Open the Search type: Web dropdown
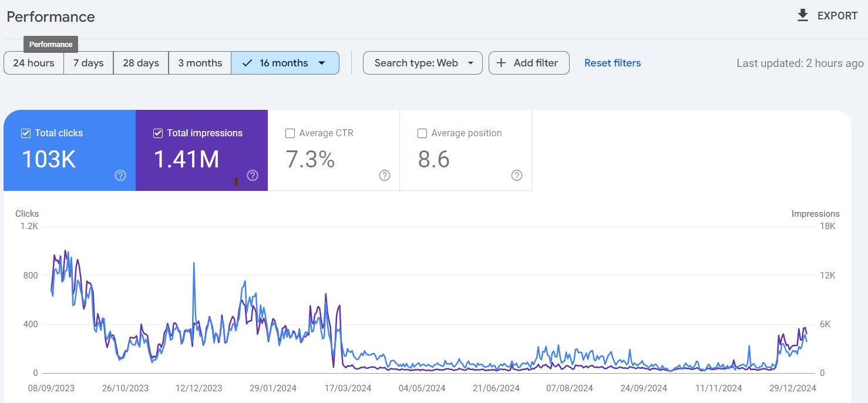The width and height of the screenshot is (868, 403). [x=422, y=63]
